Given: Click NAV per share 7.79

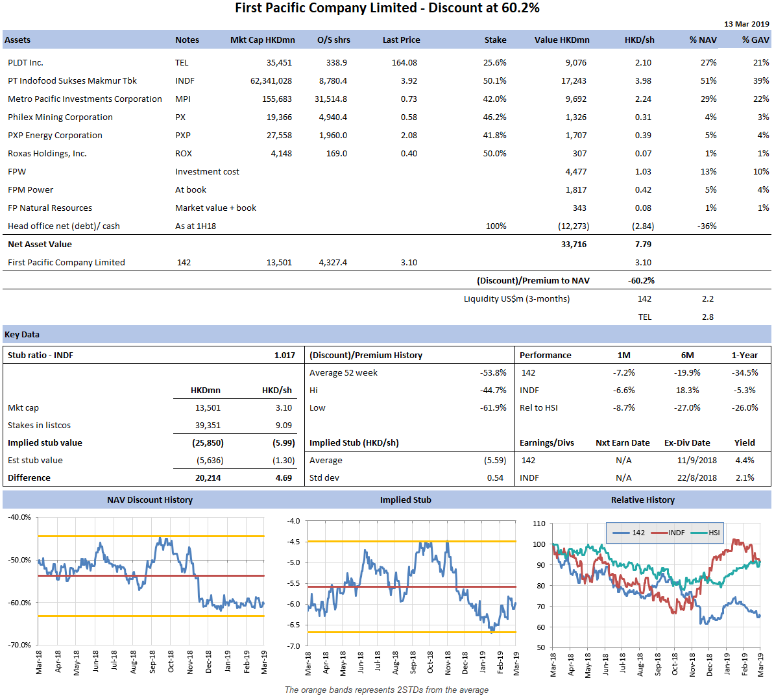Looking at the screenshot, I should click(x=643, y=245).
